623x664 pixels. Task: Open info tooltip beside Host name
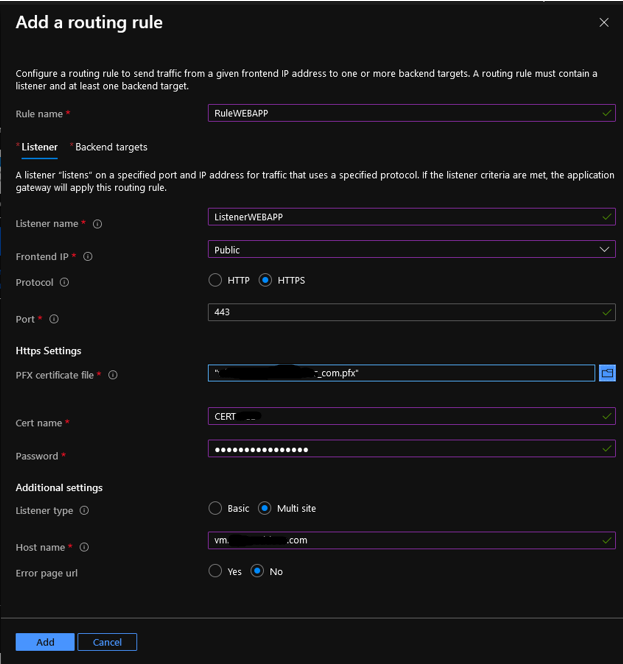coord(84,547)
